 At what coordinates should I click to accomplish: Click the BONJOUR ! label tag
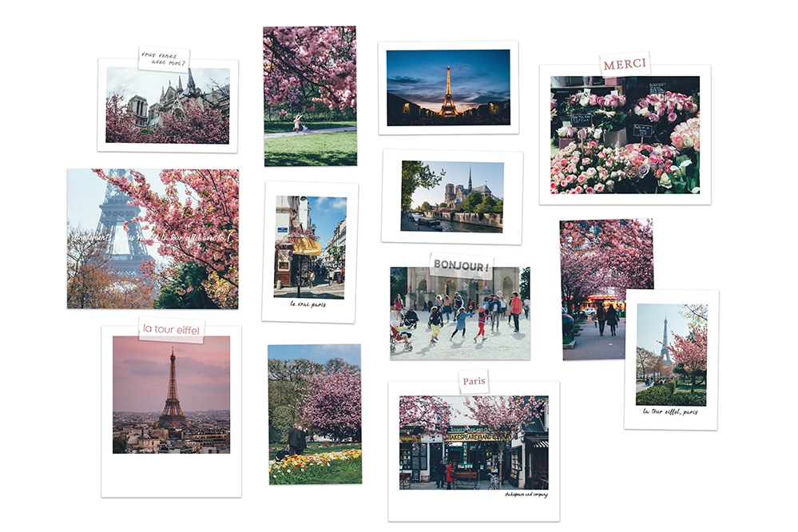pyautogui.click(x=461, y=264)
